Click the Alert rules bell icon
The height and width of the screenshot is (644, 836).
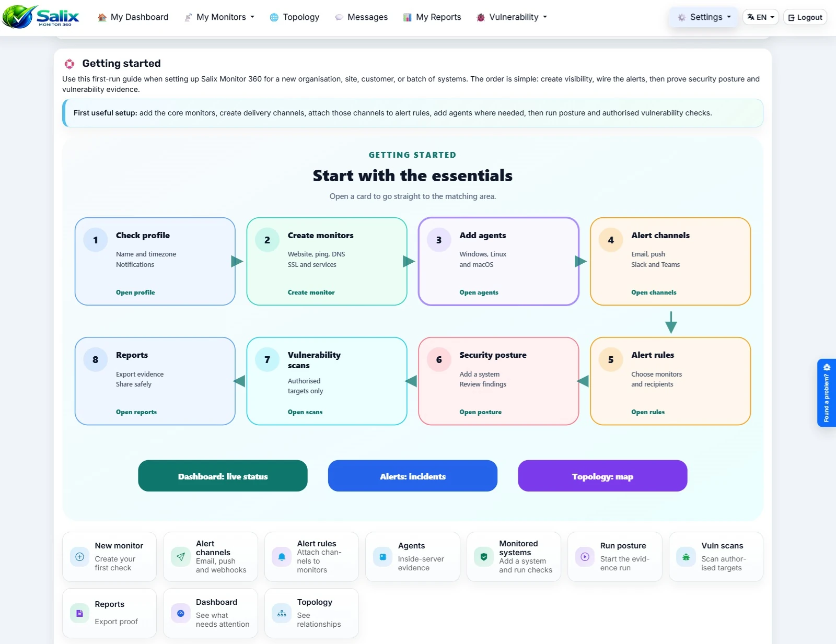point(282,557)
